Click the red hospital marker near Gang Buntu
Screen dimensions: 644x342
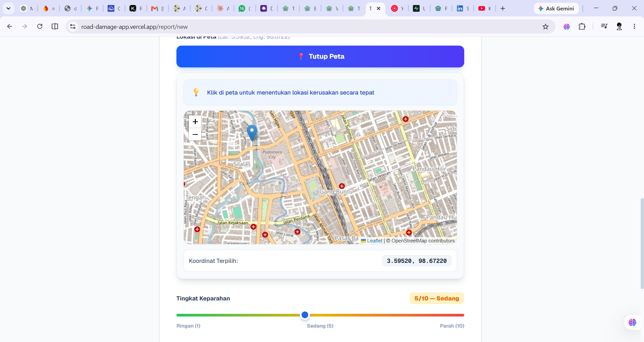pos(342,186)
